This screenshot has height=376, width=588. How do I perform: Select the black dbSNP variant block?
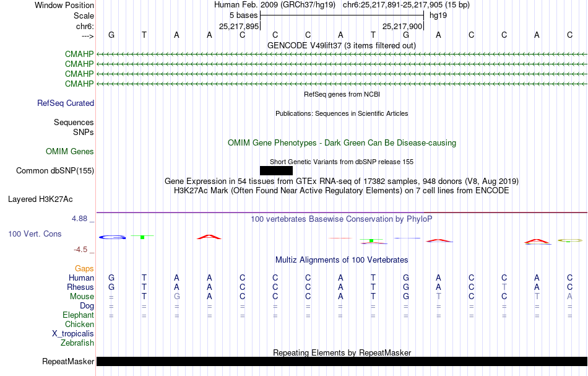point(277,171)
